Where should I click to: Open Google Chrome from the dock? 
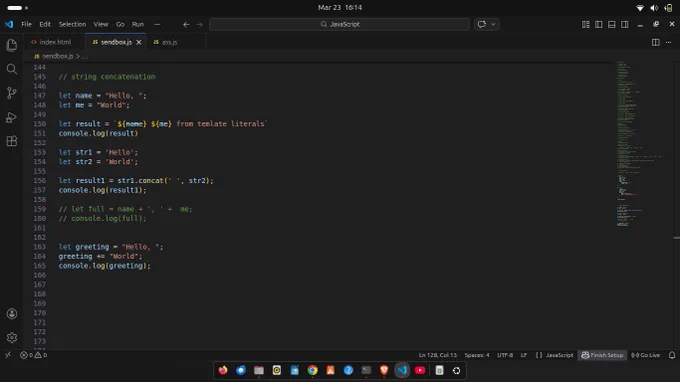click(312, 370)
